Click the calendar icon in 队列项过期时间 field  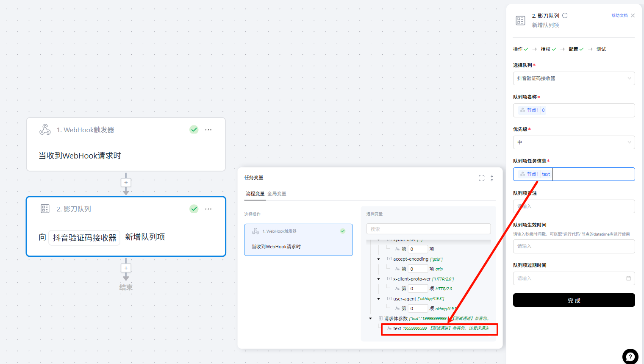[x=628, y=278]
